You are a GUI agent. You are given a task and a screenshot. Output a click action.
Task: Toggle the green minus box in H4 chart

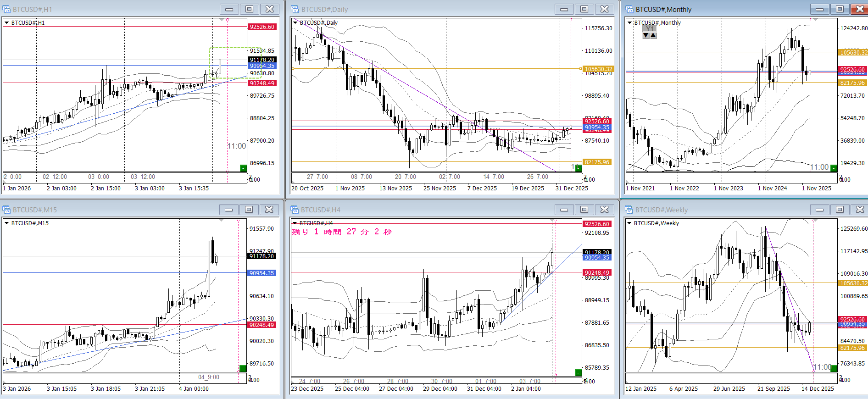[578, 372]
